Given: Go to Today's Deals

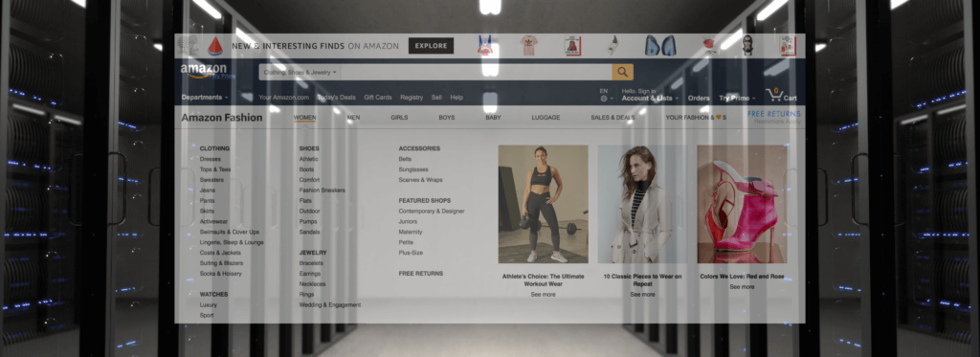Looking at the screenshot, I should click(x=336, y=98).
